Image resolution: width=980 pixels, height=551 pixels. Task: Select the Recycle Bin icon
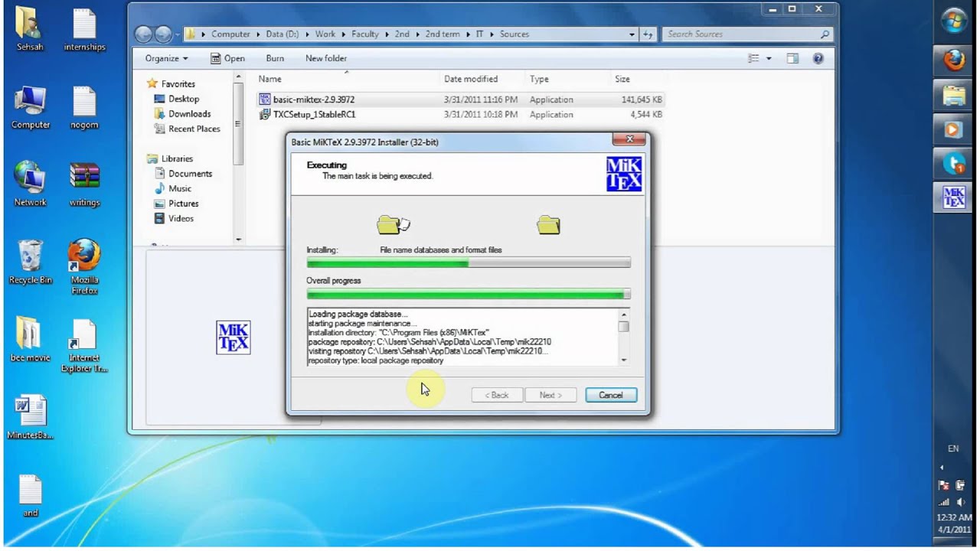click(x=31, y=262)
